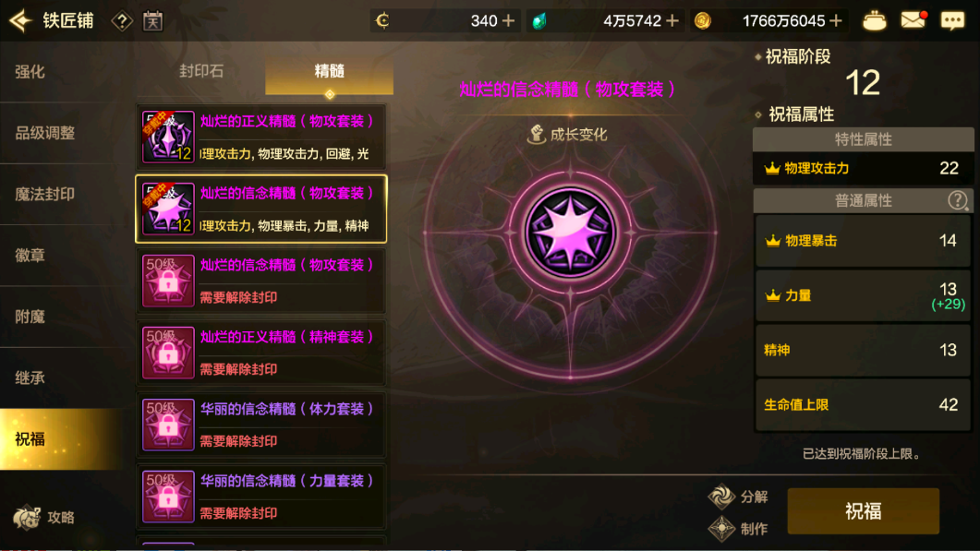Click the back arrow beside 铁匠铺

pos(20,20)
